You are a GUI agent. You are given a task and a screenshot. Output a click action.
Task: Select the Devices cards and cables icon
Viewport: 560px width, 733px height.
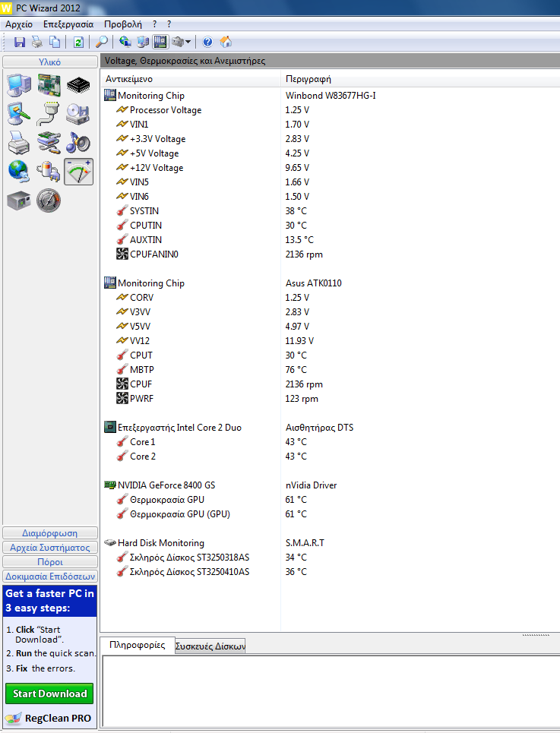pos(49,143)
